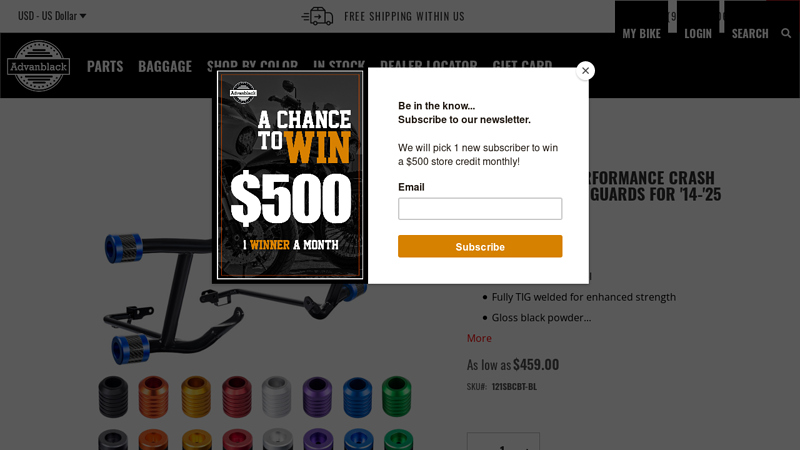Close the newsletter popup
The height and width of the screenshot is (450, 800).
585,71
